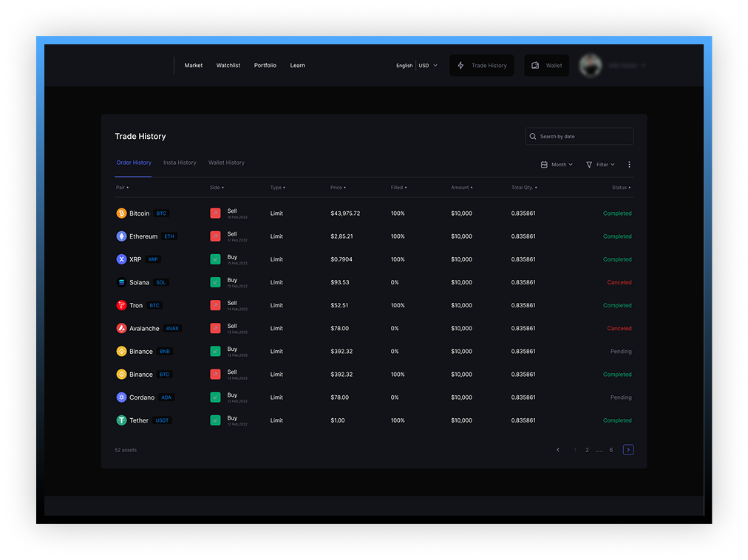Sort table by Status column
This screenshot has height=560, width=748.
(x=621, y=188)
